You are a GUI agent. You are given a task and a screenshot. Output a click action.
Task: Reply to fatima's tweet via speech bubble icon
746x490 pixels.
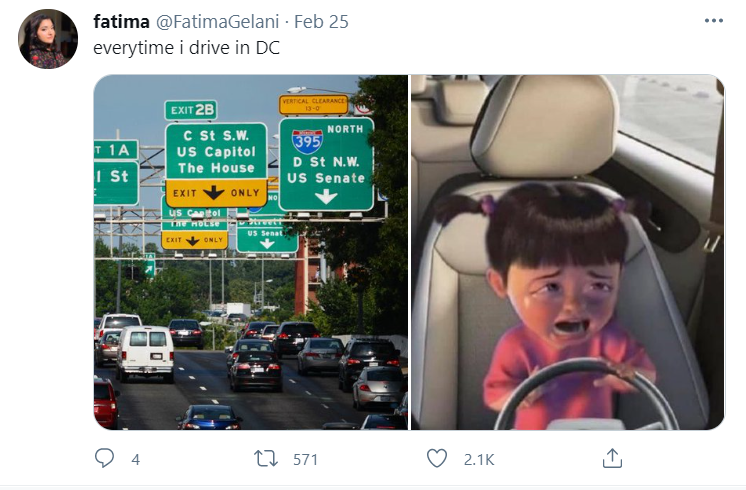(x=104, y=458)
